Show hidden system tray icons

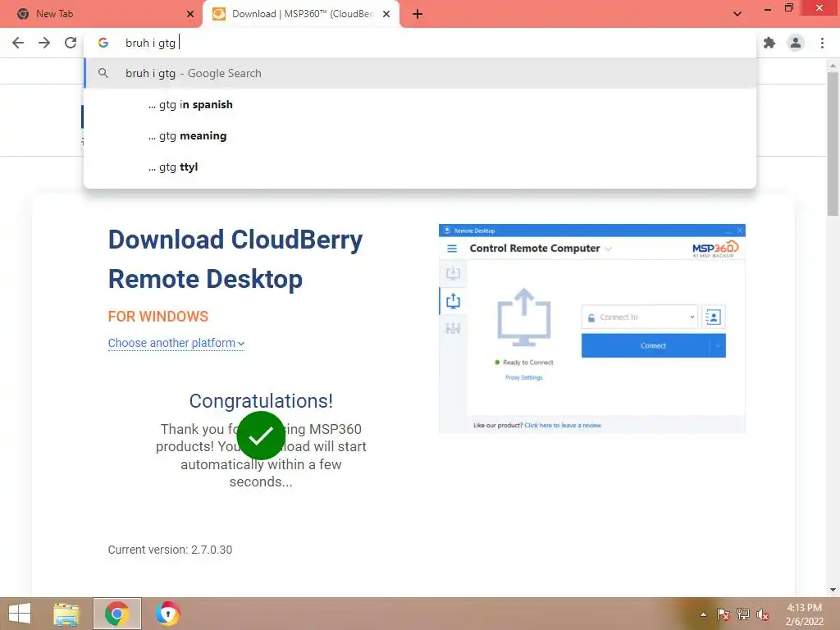[x=703, y=614]
